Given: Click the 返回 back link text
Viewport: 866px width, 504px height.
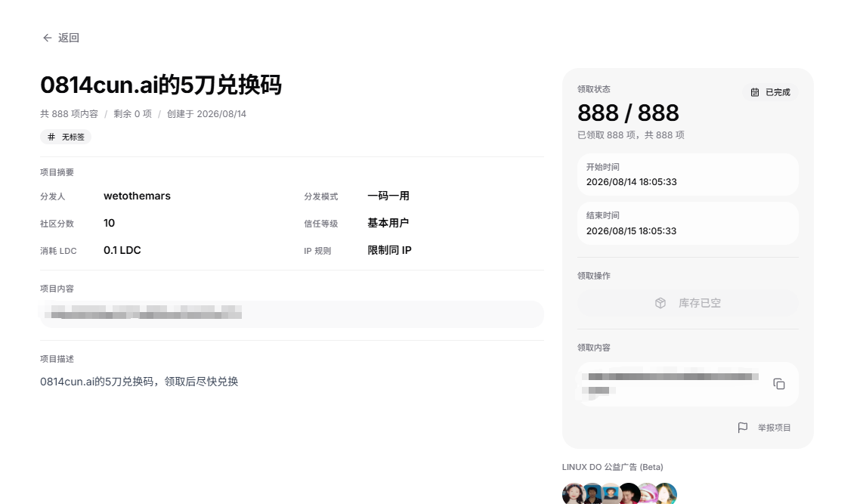Looking at the screenshot, I should tap(69, 38).
